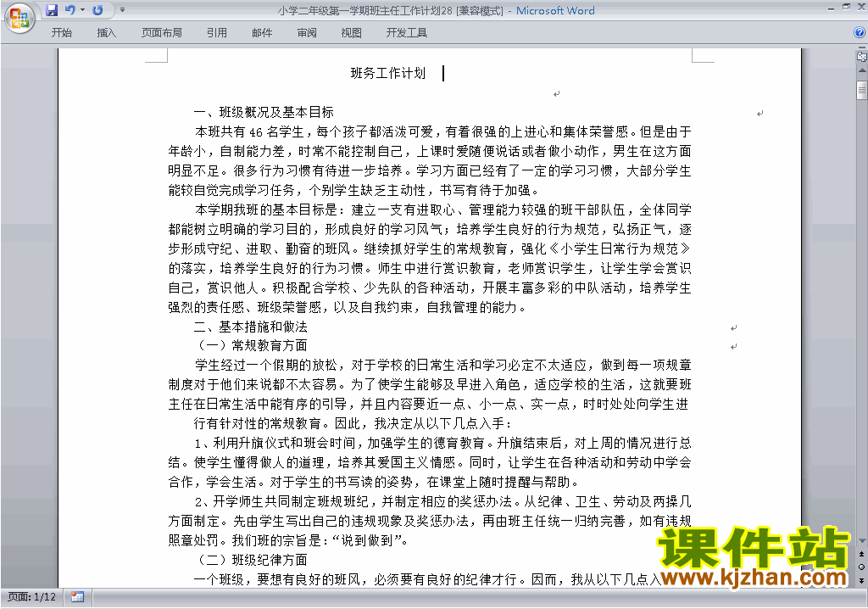This screenshot has width=868, height=609.
Task: Go to the previous page with the double-up arrow
Action: 861,554
